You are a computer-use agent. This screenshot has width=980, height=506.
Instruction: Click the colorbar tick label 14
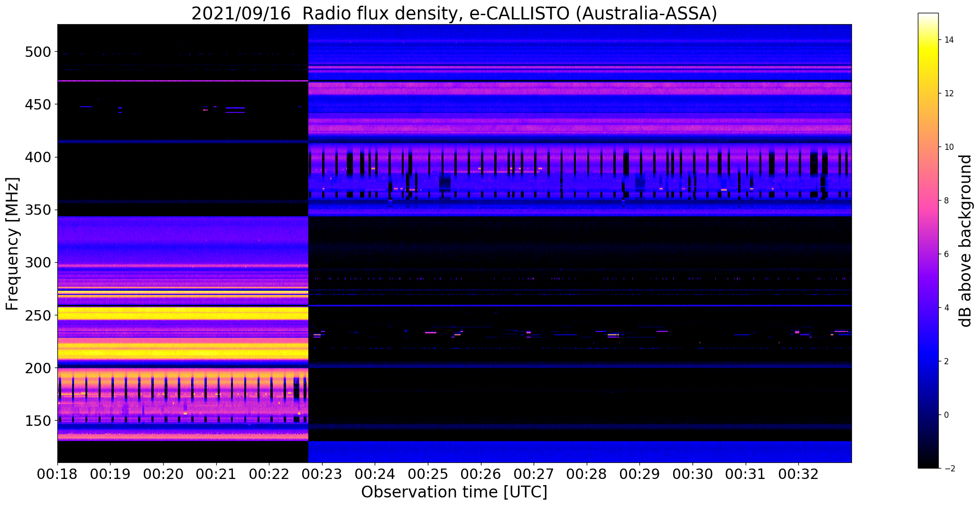click(949, 40)
